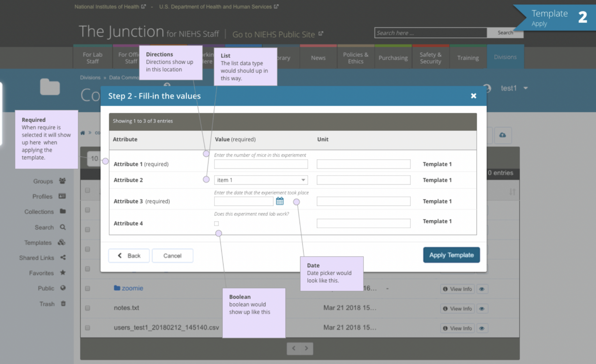Click the Attribute 1 value field
This screenshot has width=596, height=364.
261,164
